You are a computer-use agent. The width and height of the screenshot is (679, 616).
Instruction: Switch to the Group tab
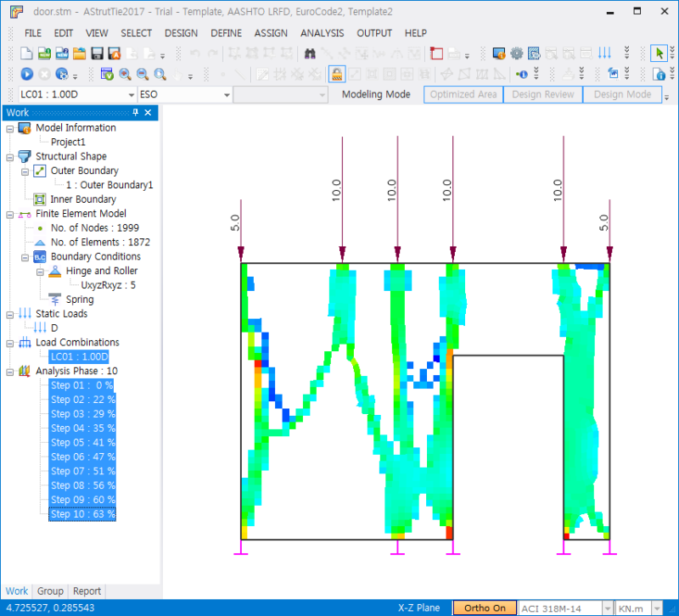pyautogui.click(x=50, y=591)
